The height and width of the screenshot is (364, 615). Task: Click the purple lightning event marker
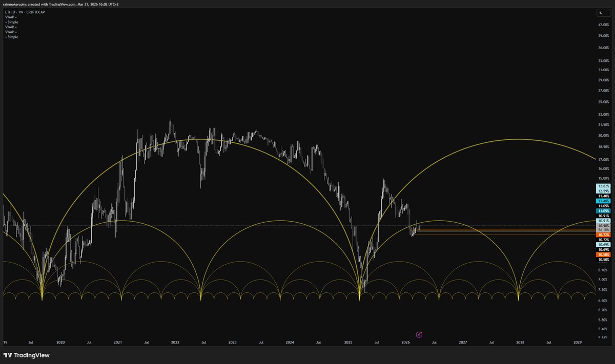pos(419,334)
